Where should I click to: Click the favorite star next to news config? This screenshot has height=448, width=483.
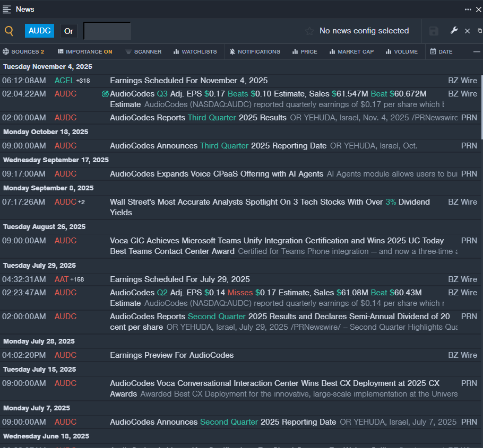(x=309, y=31)
